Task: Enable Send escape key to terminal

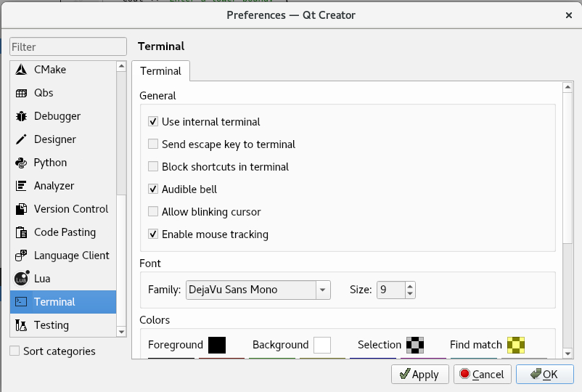Action: tap(153, 144)
